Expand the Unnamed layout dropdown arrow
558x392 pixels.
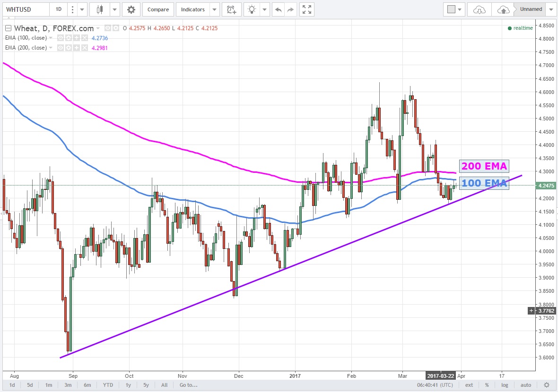tap(551, 9)
